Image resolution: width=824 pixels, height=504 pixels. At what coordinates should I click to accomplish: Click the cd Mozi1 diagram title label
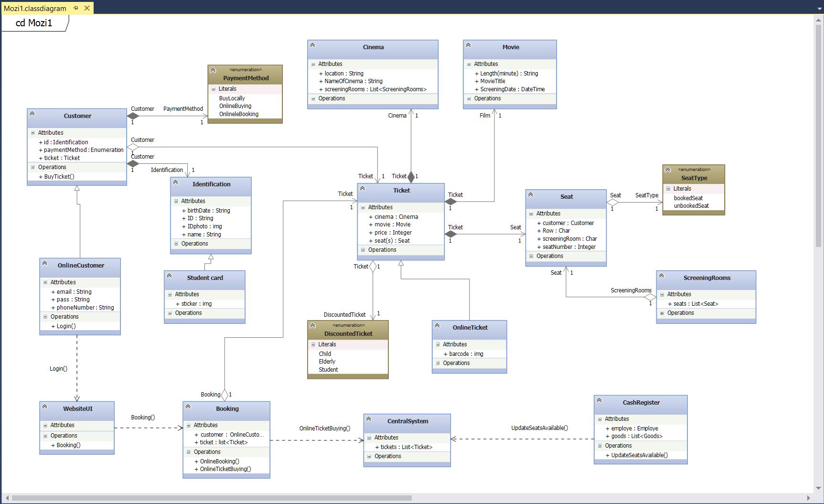(34, 22)
